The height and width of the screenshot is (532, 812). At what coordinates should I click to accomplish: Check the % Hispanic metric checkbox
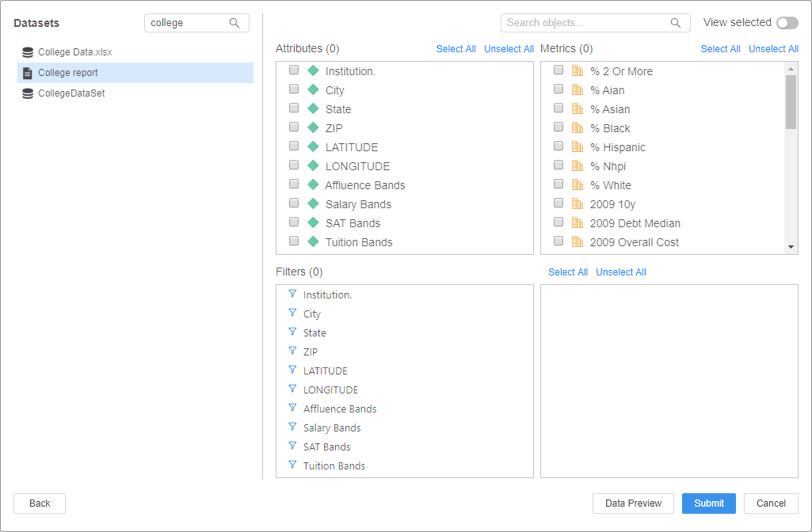[558, 146]
